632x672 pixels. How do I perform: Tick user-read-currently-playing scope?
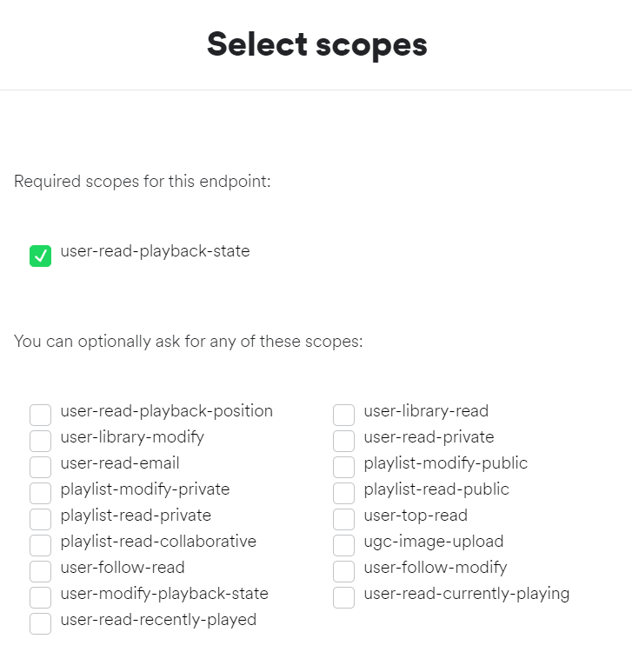343,597
